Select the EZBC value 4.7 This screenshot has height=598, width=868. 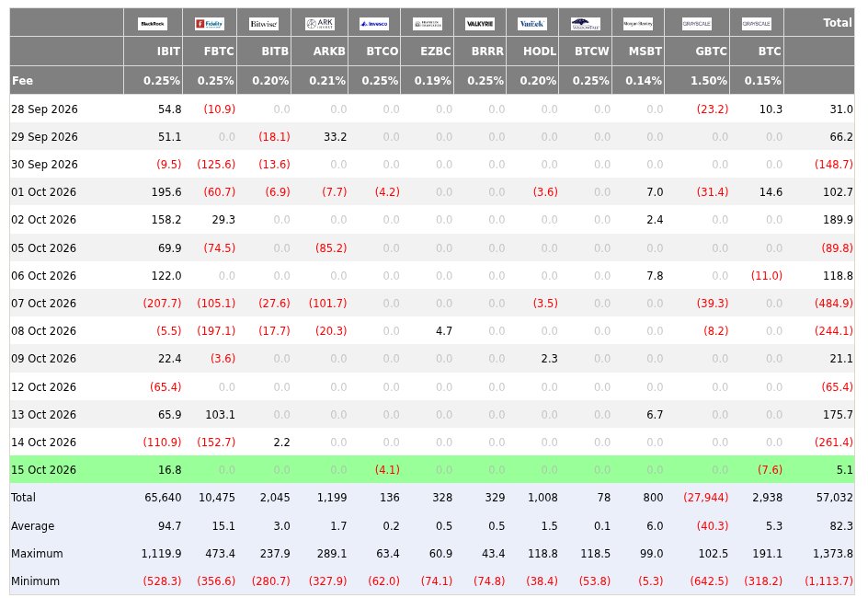(444, 331)
